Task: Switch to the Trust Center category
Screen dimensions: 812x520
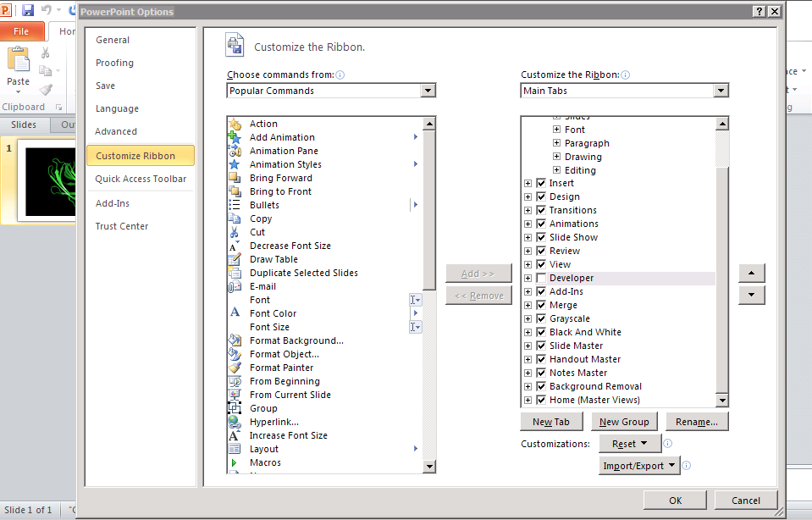Action: coord(122,226)
